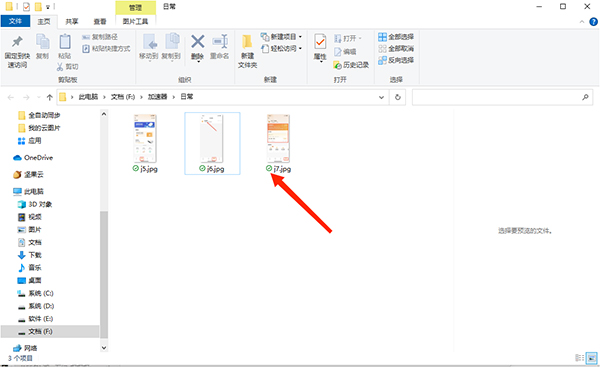Open the New item dropdown
This screenshot has height=367, width=600.
281,37
